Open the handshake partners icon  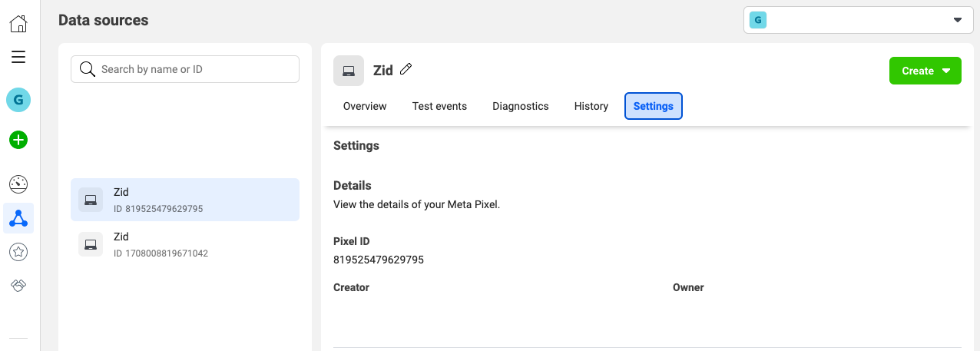[18, 285]
